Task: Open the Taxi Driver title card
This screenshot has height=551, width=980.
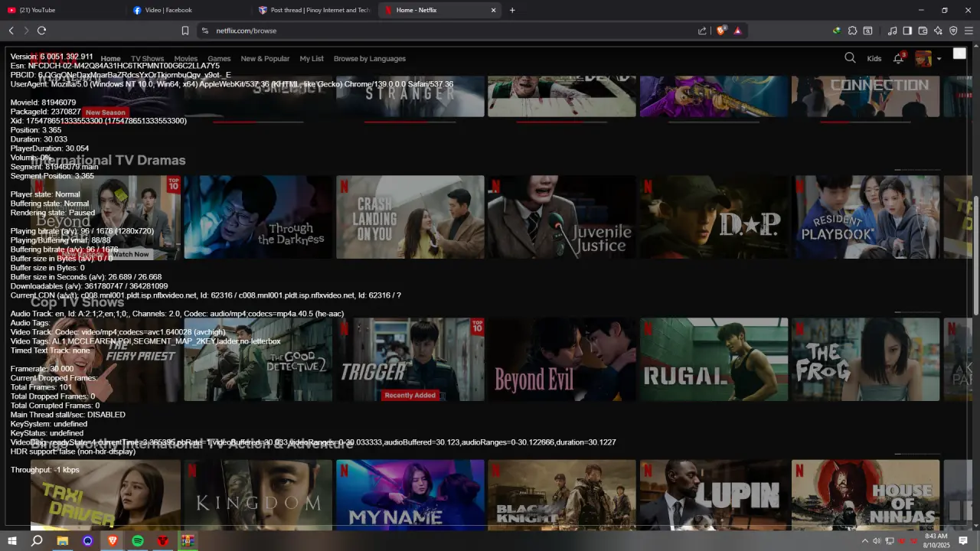Action: 106,494
